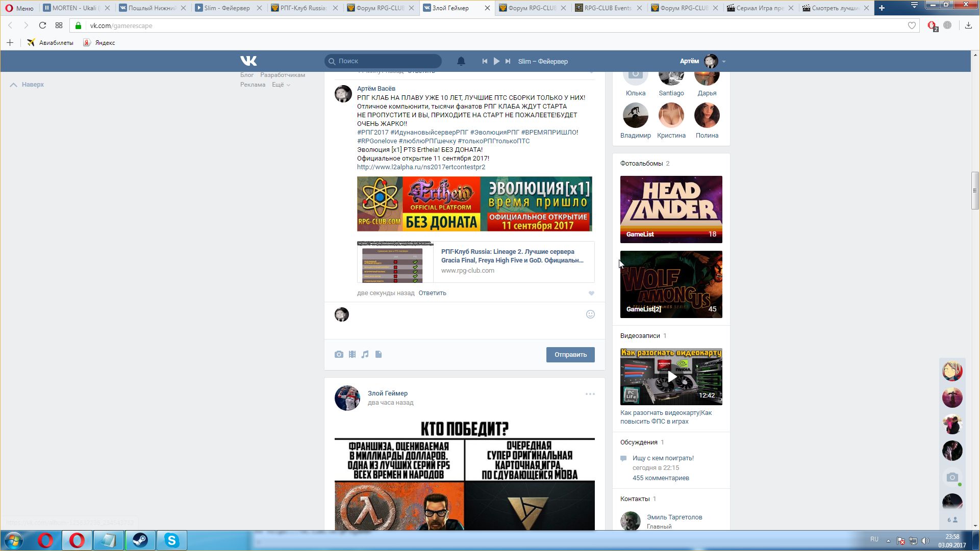The width and height of the screenshot is (980, 551).
Task: Open Артём Васёв comment author profile
Action: pos(376,89)
